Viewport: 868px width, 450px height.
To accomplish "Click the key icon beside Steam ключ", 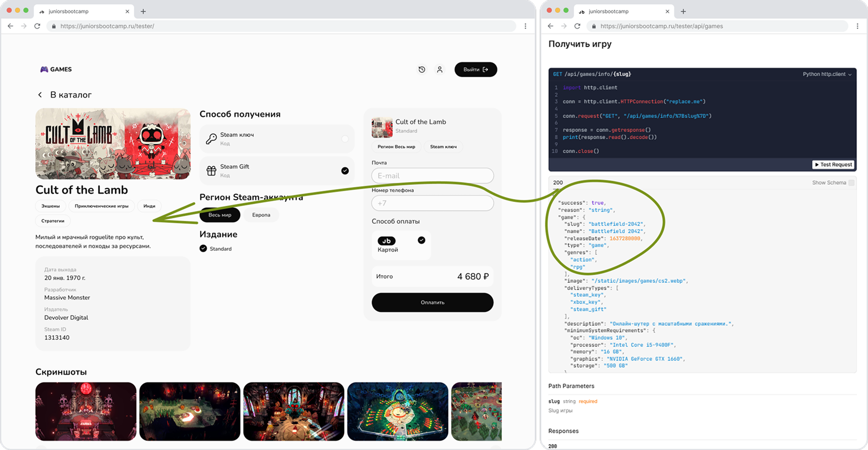I will click(x=211, y=139).
